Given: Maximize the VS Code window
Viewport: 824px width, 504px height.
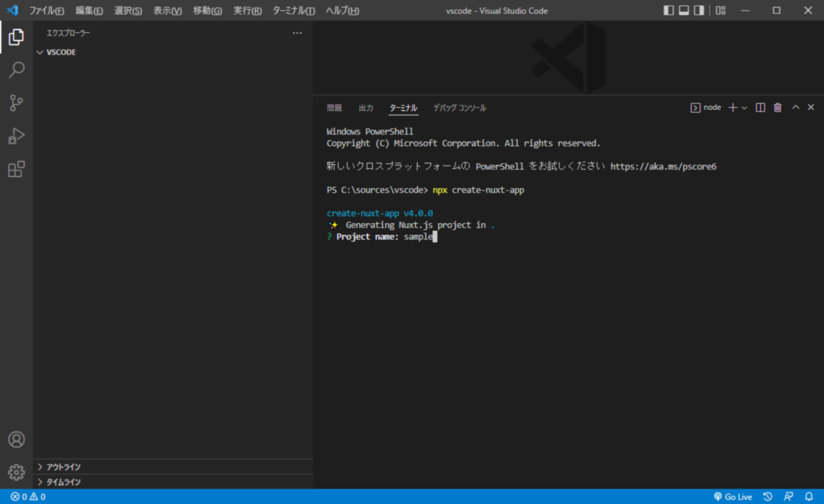Looking at the screenshot, I should pyautogui.click(x=777, y=10).
